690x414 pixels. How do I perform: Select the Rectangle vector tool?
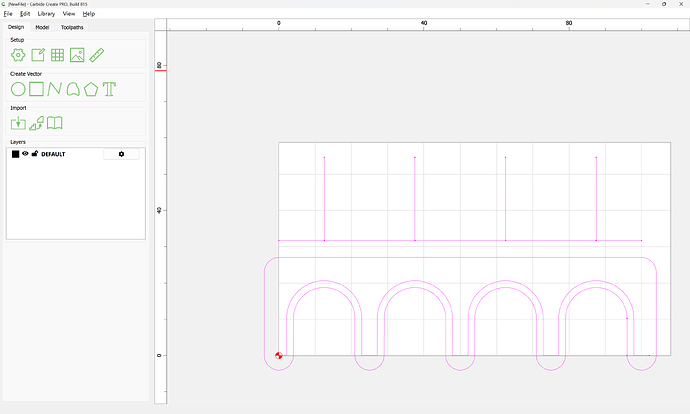pyautogui.click(x=36, y=89)
